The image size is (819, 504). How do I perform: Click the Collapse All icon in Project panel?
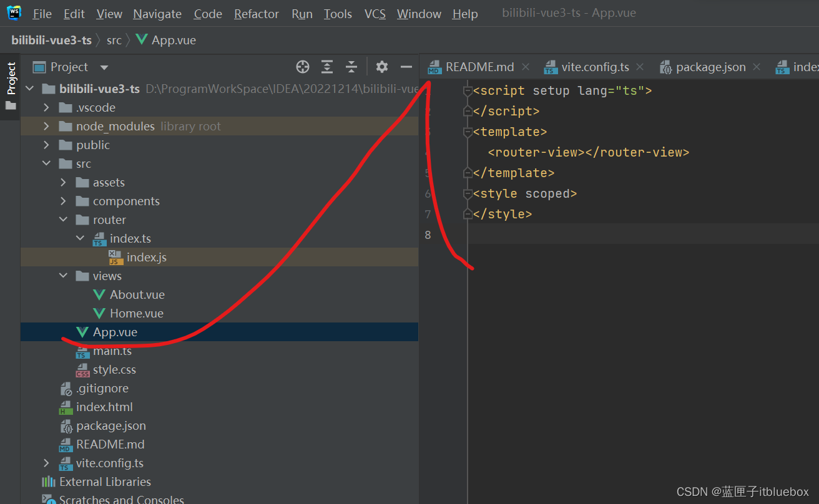pos(351,67)
